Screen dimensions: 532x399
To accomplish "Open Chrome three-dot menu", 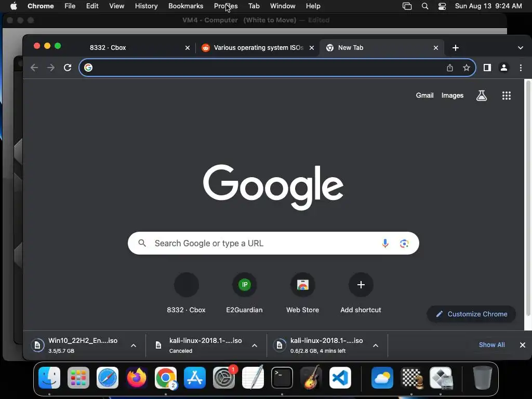I will click(x=521, y=68).
